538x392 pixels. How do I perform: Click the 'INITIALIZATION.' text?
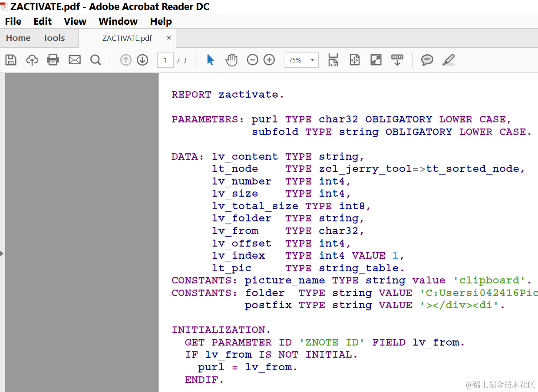[x=221, y=330]
